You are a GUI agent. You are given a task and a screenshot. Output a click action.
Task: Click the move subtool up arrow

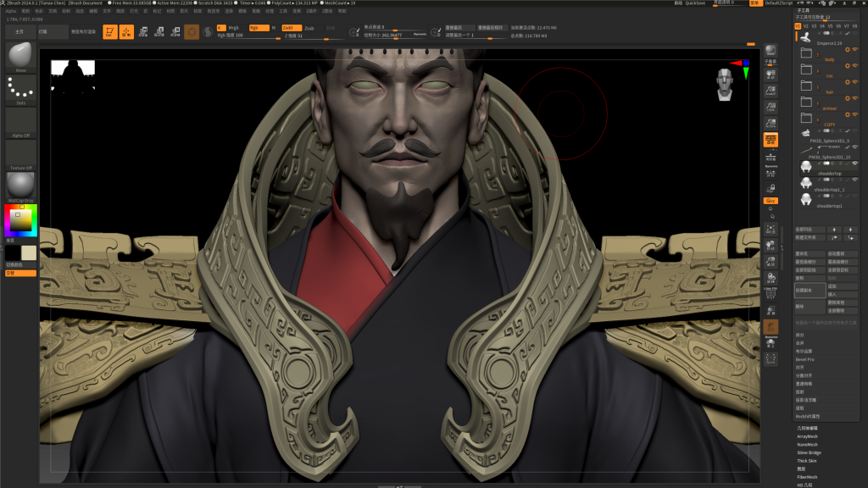click(834, 230)
